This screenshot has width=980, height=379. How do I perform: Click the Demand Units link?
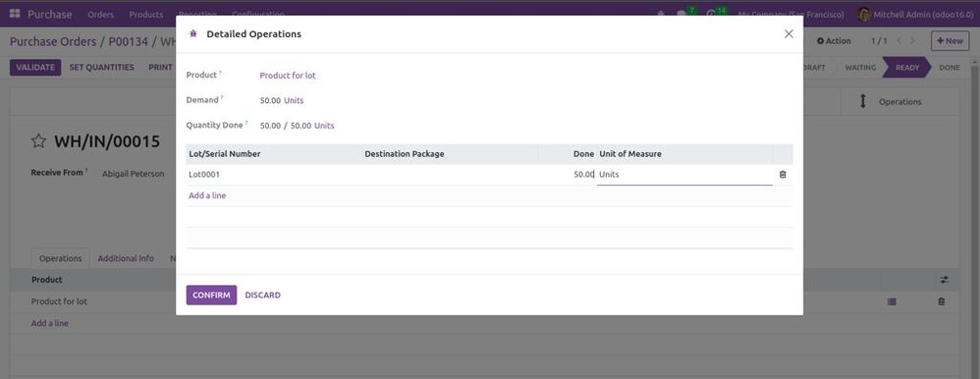click(294, 101)
